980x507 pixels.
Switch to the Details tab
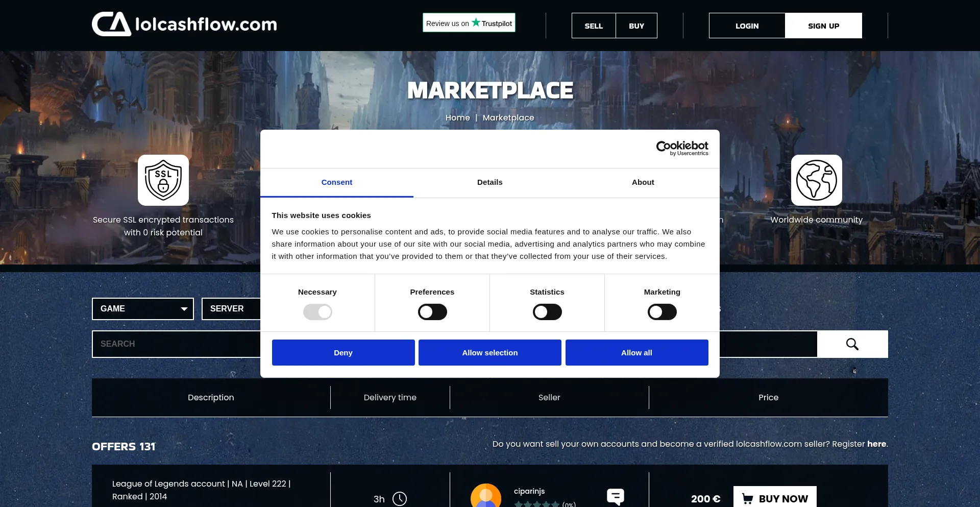pos(489,182)
